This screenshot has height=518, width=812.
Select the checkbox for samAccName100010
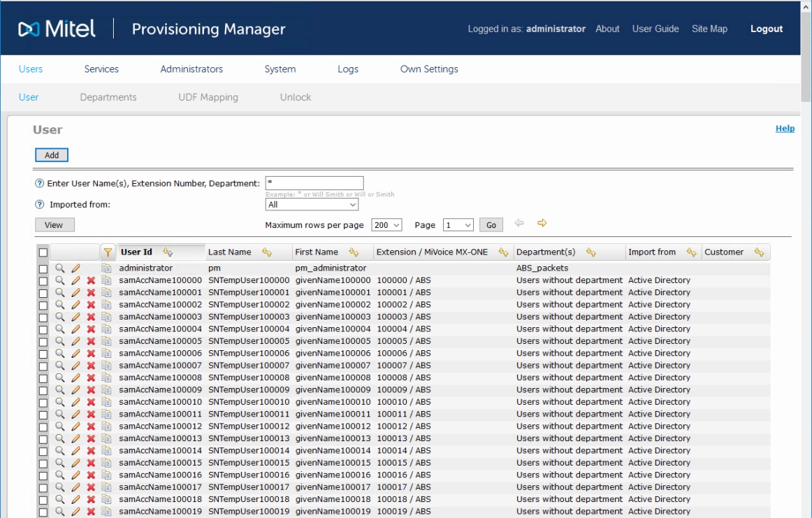[x=43, y=402]
